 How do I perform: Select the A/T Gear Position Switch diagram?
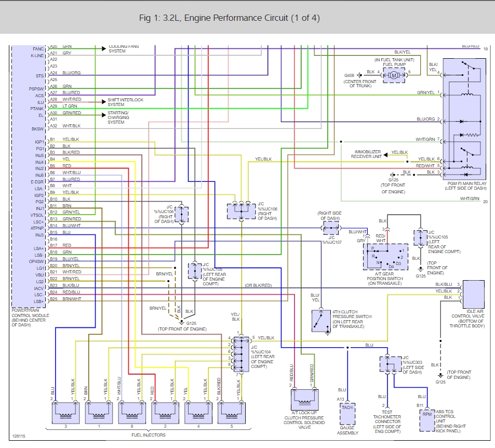tap(385, 256)
